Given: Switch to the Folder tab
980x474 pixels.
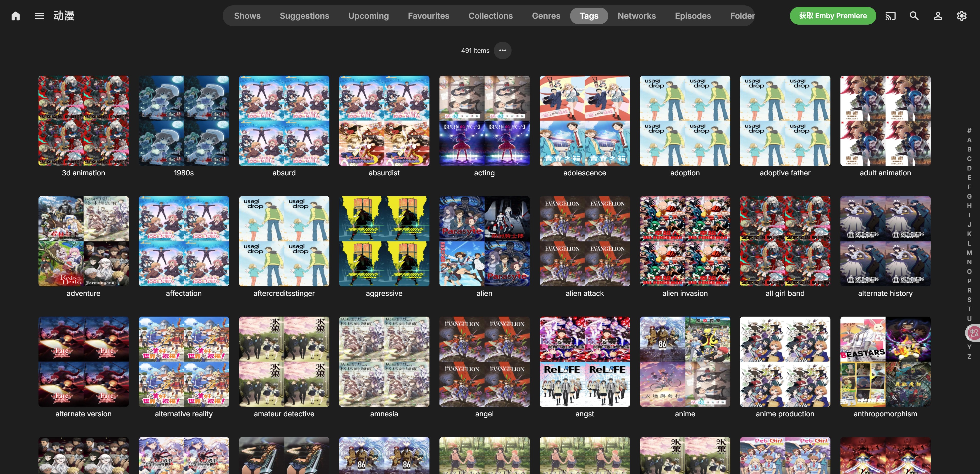Looking at the screenshot, I should coord(742,16).
